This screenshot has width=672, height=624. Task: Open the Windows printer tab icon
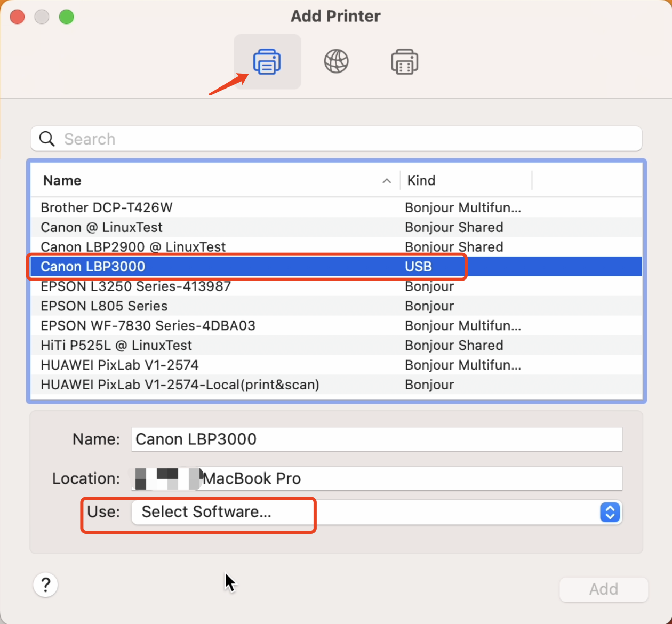click(404, 61)
